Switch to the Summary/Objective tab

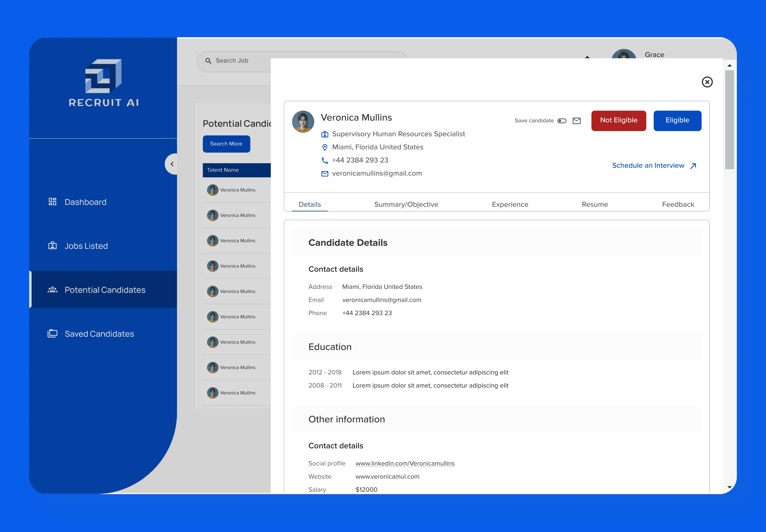(x=406, y=204)
